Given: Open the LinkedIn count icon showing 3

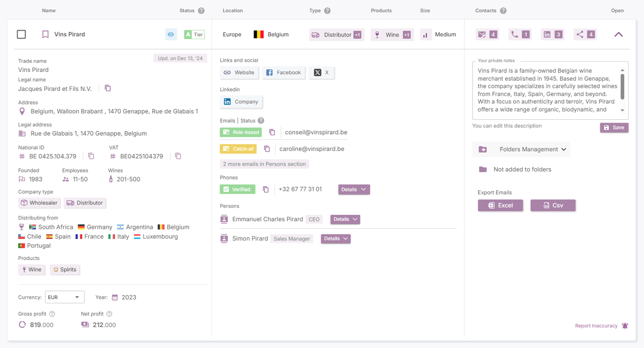Looking at the screenshot, I should tap(552, 34).
